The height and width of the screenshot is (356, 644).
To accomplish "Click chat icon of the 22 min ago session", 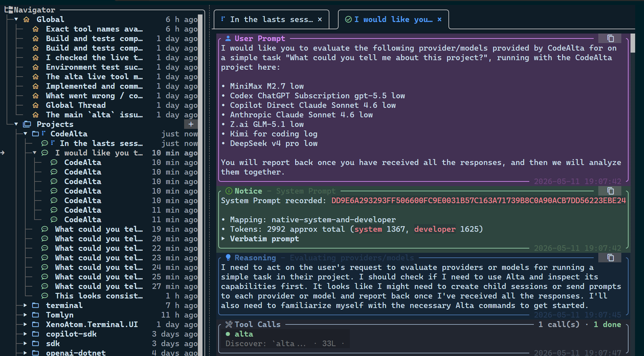I will pyautogui.click(x=45, y=248).
